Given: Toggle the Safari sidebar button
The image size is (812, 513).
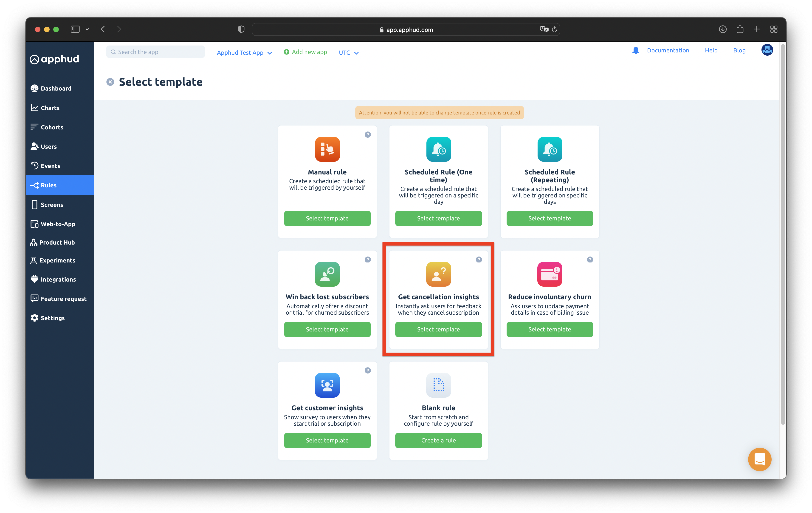Looking at the screenshot, I should click(75, 29).
